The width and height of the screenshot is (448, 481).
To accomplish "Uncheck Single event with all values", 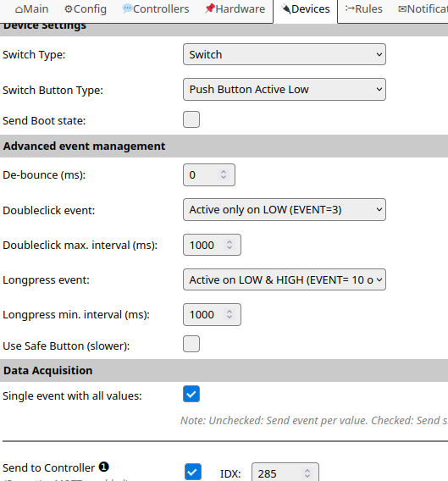I will tap(191, 394).
